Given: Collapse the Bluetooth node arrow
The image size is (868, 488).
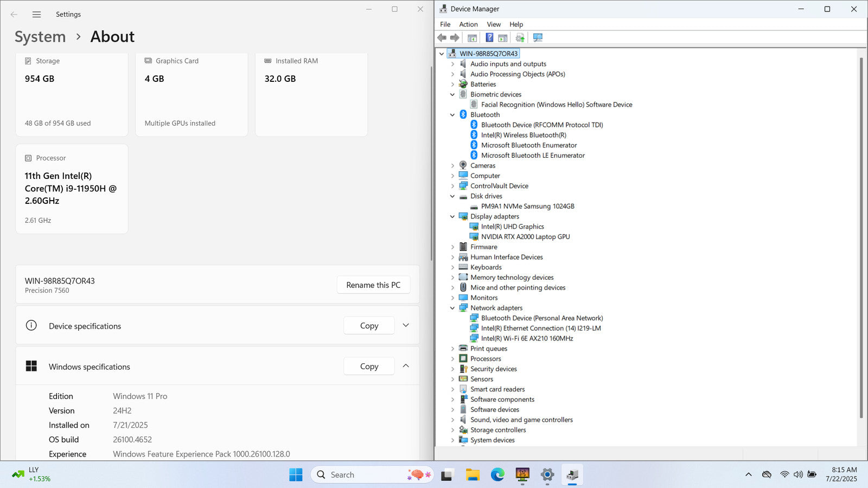Looking at the screenshot, I should (x=452, y=114).
